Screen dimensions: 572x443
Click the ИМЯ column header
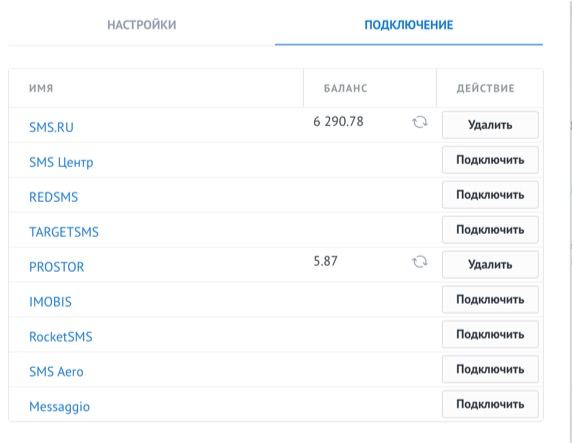41,88
